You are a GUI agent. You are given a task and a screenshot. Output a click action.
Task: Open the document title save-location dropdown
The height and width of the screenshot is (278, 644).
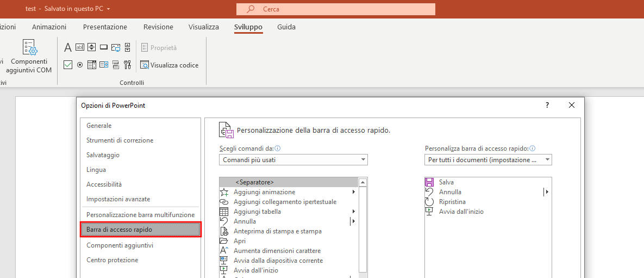click(x=108, y=9)
